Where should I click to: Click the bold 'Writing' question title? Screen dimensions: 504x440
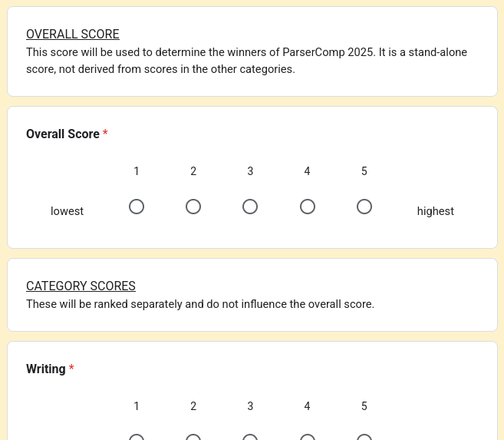45,369
